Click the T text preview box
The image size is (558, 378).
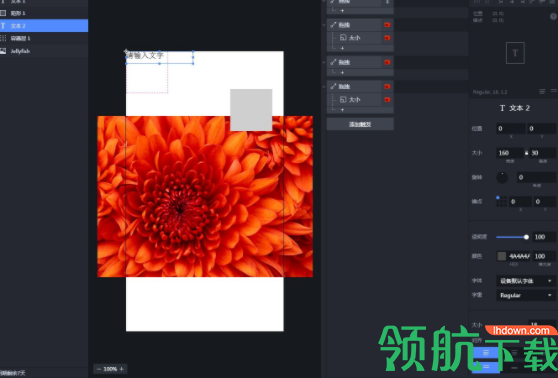click(515, 53)
